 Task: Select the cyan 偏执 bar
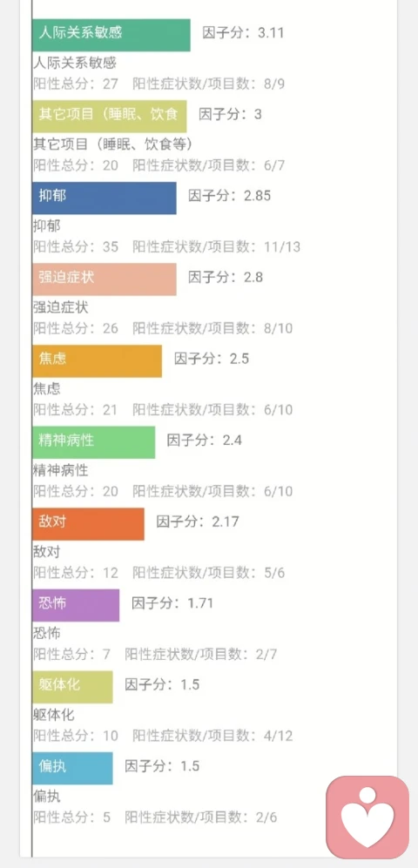click(72, 769)
